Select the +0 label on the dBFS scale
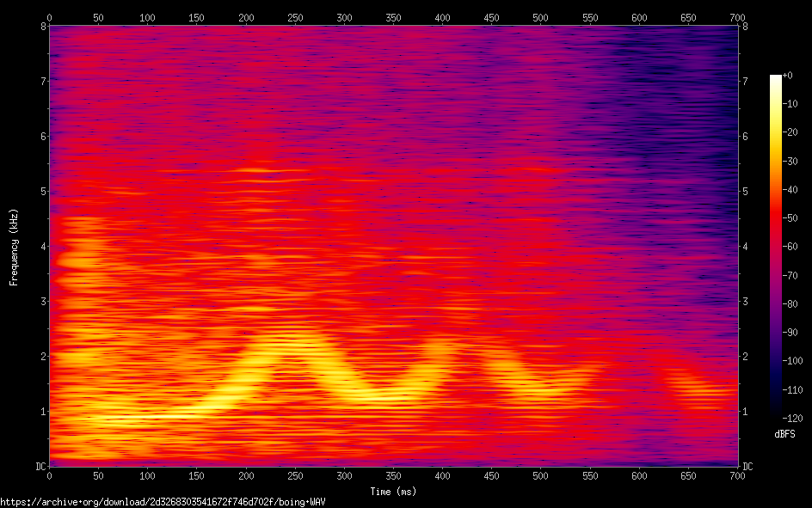The height and width of the screenshot is (508, 812). [x=789, y=76]
